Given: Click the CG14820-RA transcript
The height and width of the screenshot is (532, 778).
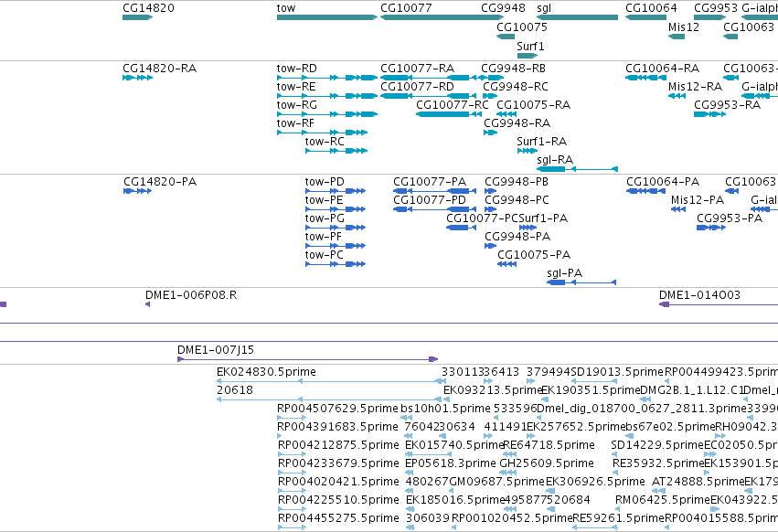Looking at the screenshot, I should tap(137, 78).
